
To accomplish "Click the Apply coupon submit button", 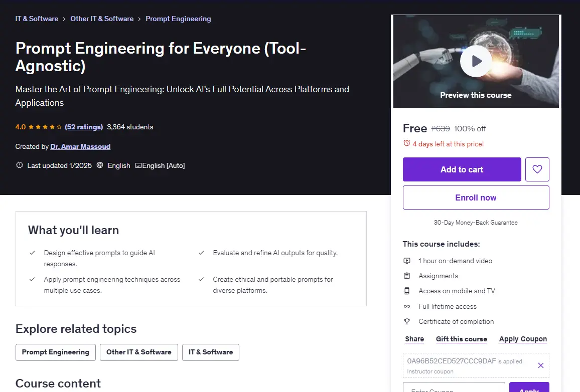I will point(529,387).
